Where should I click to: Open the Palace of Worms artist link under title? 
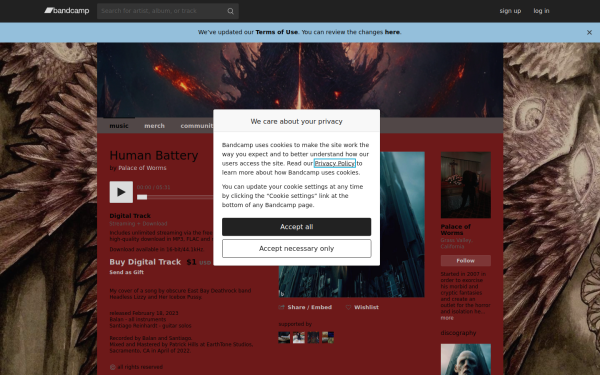point(142,168)
